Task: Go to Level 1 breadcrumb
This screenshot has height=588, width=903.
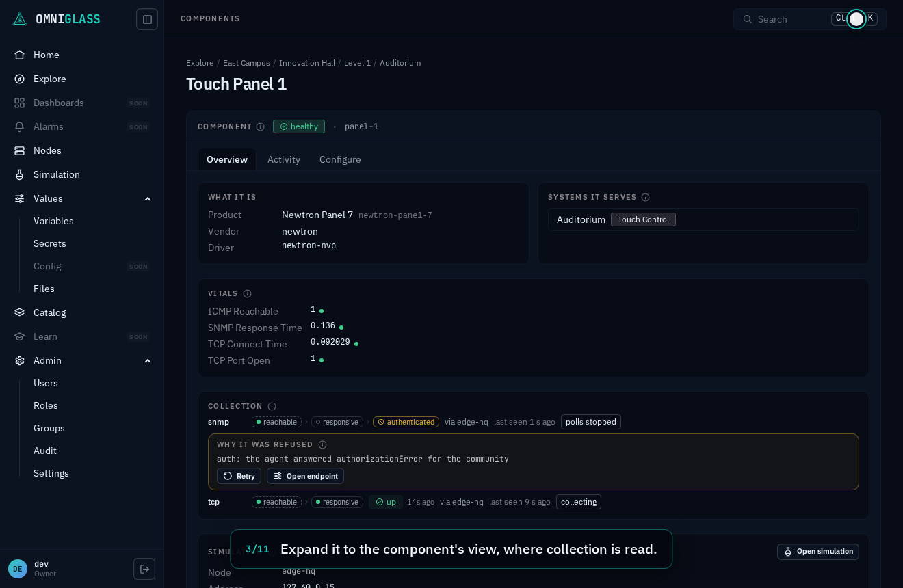Action: (357, 63)
